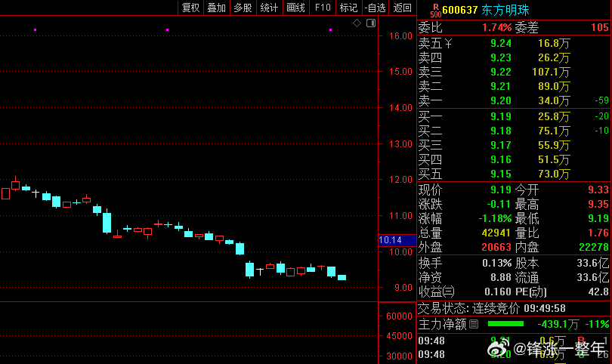This screenshot has width=612, height=364.
Task: Click the tall cyan candlestick near 11.00
Action: (107, 221)
